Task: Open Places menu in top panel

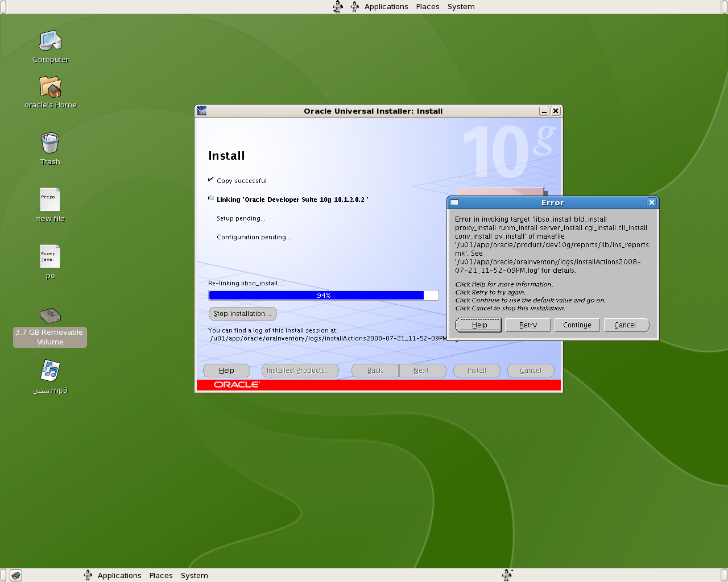Action: (x=428, y=7)
